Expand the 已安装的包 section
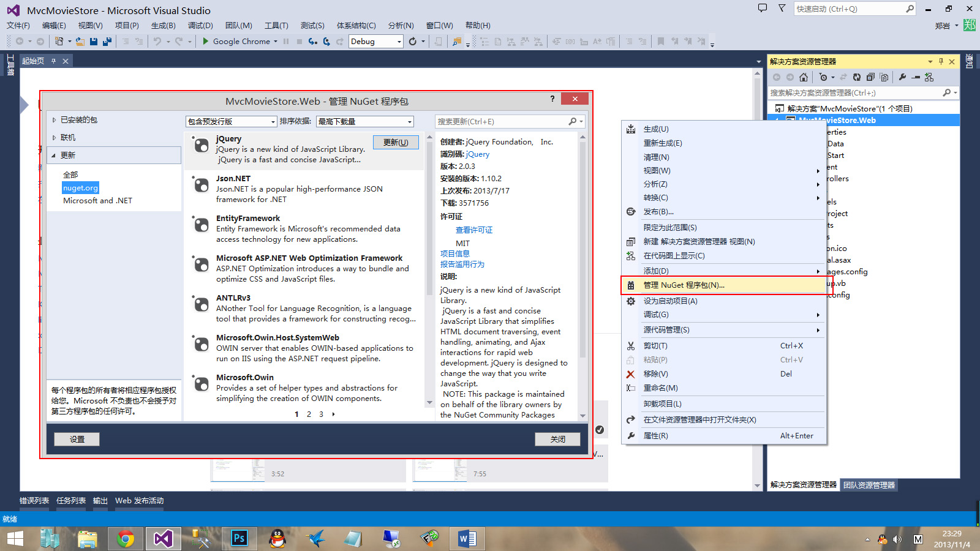The image size is (980, 551). (54, 120)
